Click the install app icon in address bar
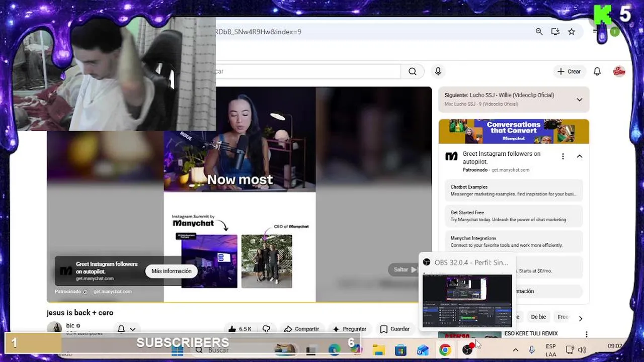 (555, 32)
